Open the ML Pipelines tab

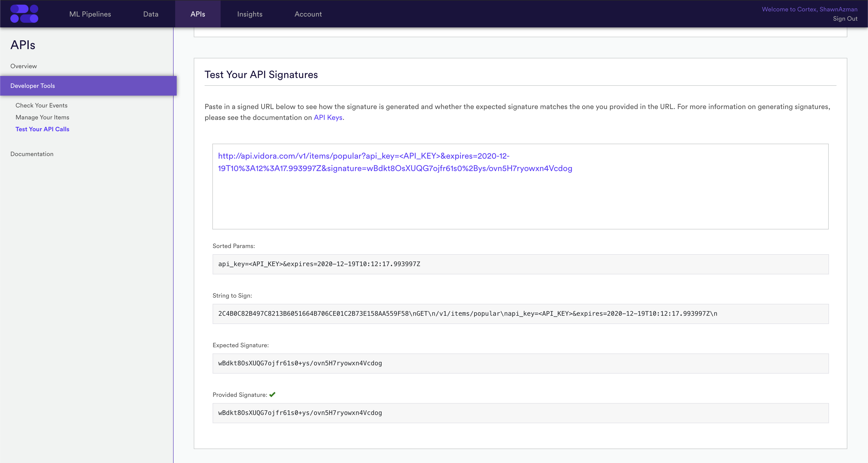[90, 14]
